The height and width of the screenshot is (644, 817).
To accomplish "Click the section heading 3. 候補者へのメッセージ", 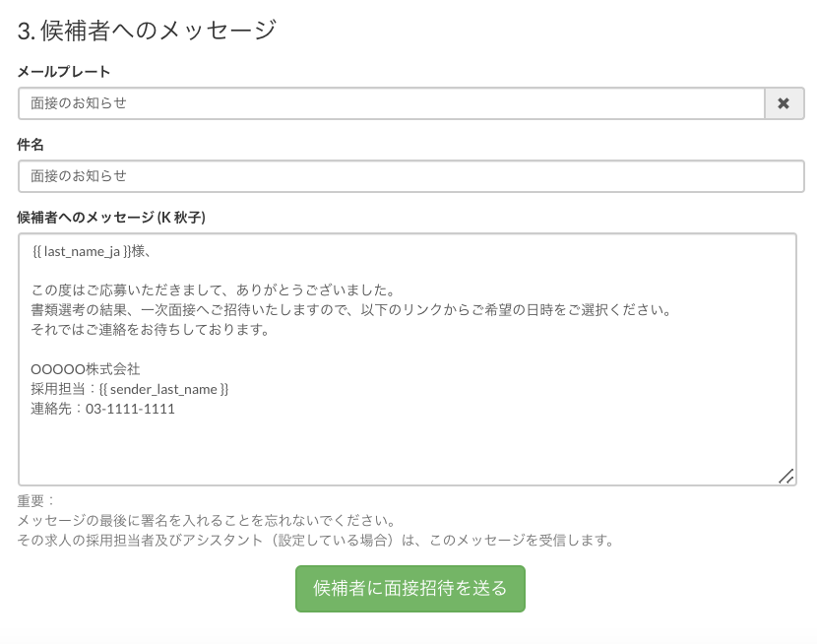I will click(147, 31).
